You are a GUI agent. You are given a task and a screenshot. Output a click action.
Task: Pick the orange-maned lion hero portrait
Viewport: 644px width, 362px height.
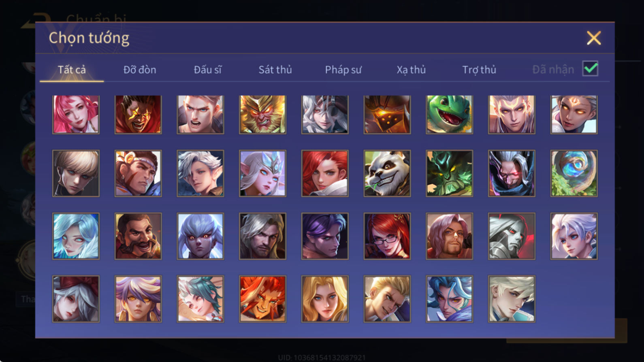pyautogui.click(x=262, y=299)
